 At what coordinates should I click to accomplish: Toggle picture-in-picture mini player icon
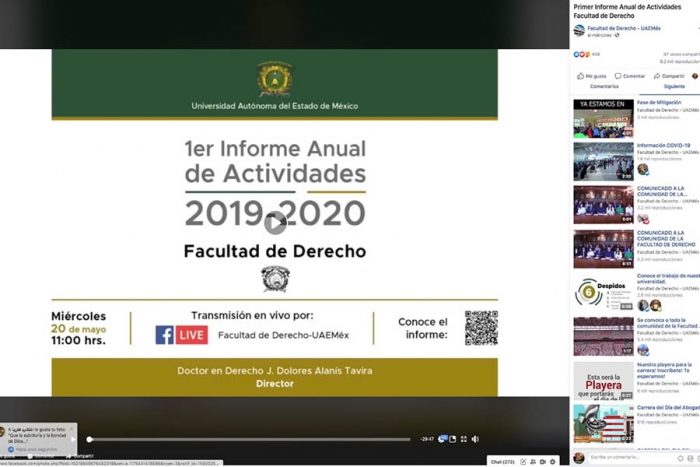[453, 439]
